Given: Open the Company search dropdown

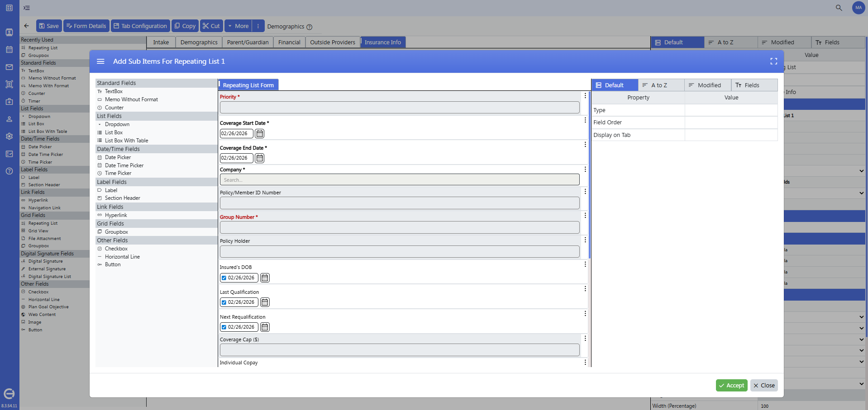Looking at the screenshot, I should click(400, 180).
